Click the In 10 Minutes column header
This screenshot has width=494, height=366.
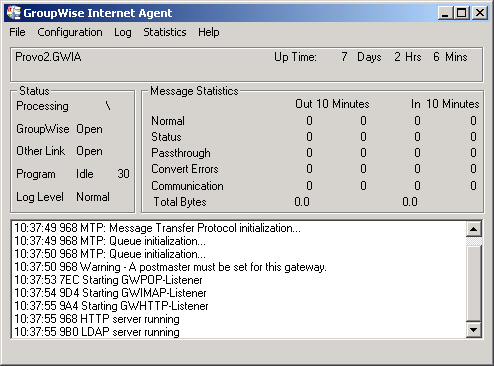tap(445, 104)
